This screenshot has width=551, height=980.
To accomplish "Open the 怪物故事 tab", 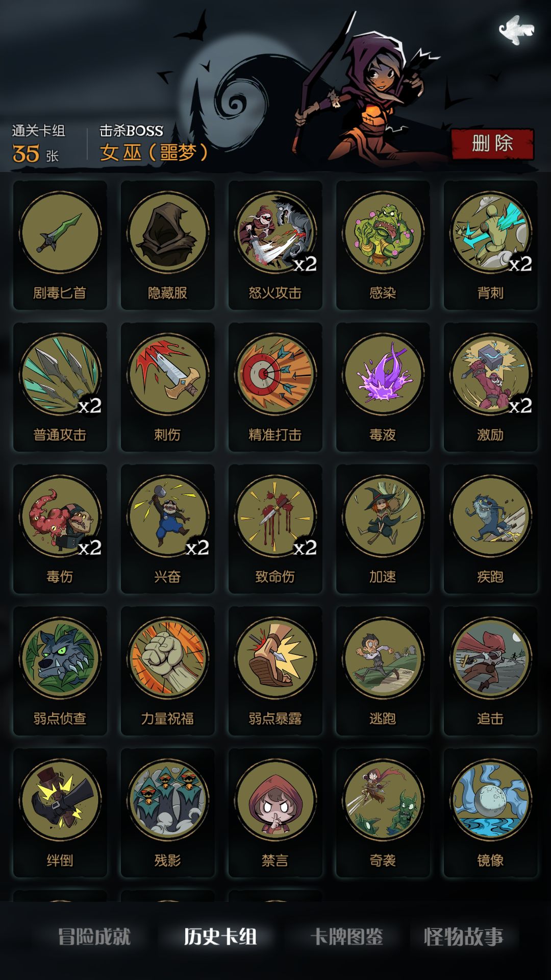I will click(464, 937).
